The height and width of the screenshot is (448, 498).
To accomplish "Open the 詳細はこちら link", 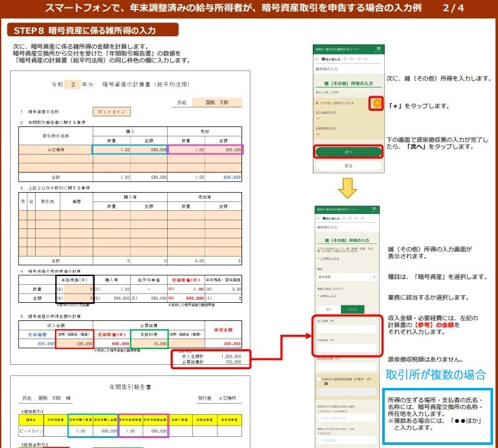I will pos(327,296).
